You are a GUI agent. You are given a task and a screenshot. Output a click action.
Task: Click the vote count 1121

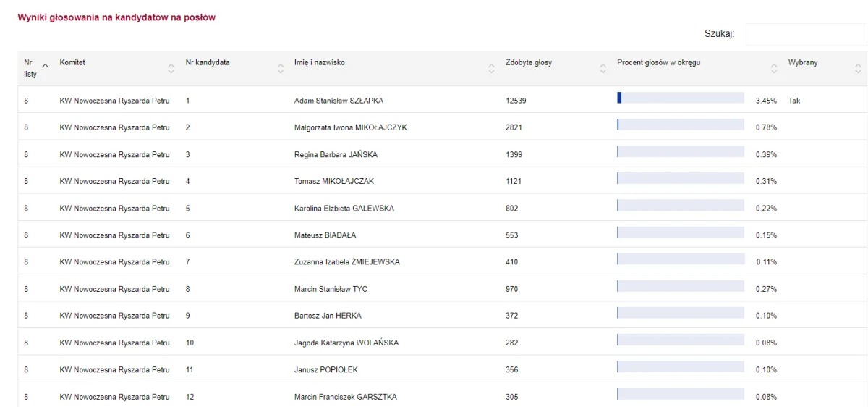pyautogui.click(x=514, y=181)
